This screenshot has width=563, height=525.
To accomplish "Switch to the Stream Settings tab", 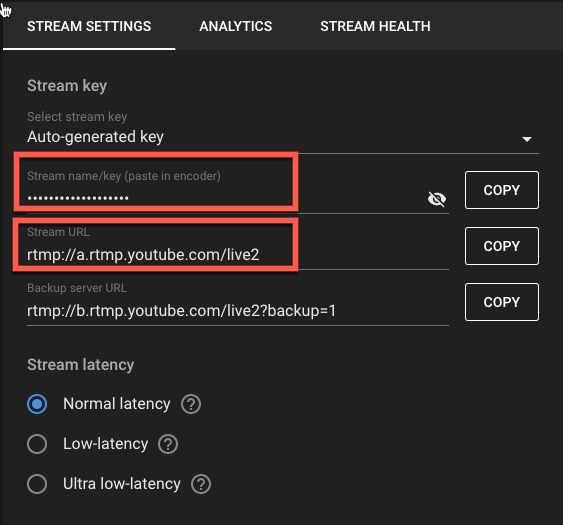I will pos(89,26).
